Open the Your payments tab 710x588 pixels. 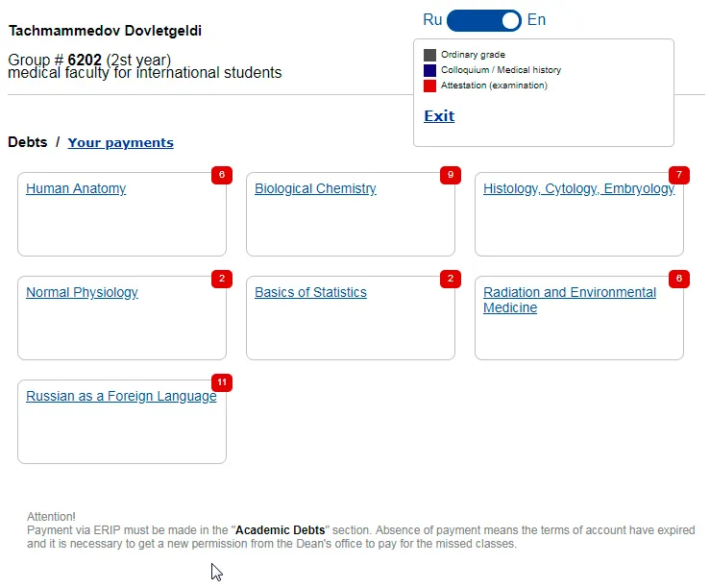[x=120, y=142]
